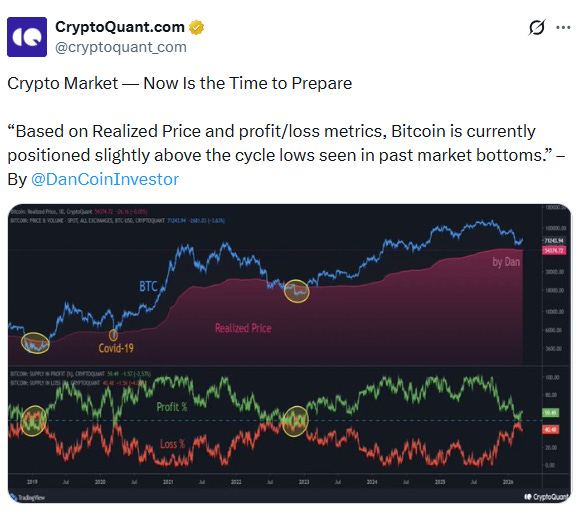578x520 pixels.
Task: Open the @DanCoinInvestor mention link
Action: coord(105,179)
